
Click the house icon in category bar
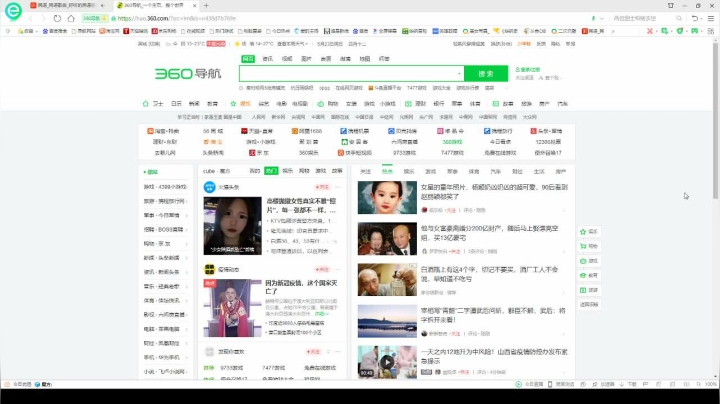coord(146,104)
